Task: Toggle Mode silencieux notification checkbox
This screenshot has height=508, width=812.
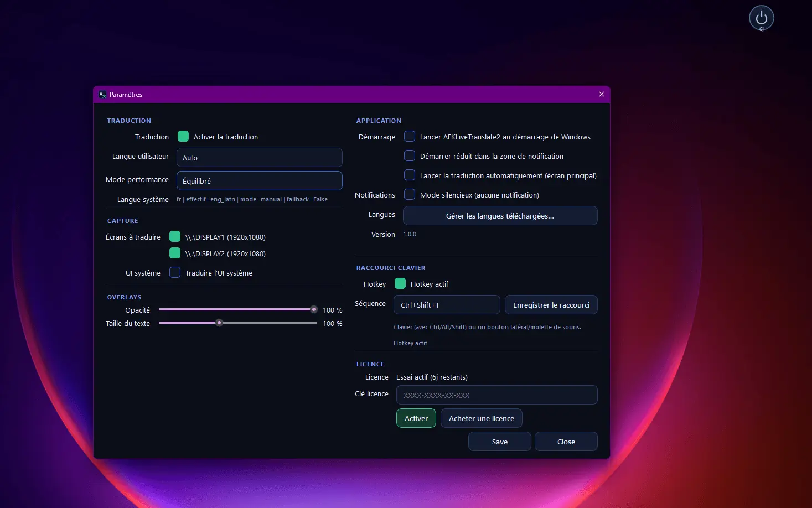Action: (410, 194)
